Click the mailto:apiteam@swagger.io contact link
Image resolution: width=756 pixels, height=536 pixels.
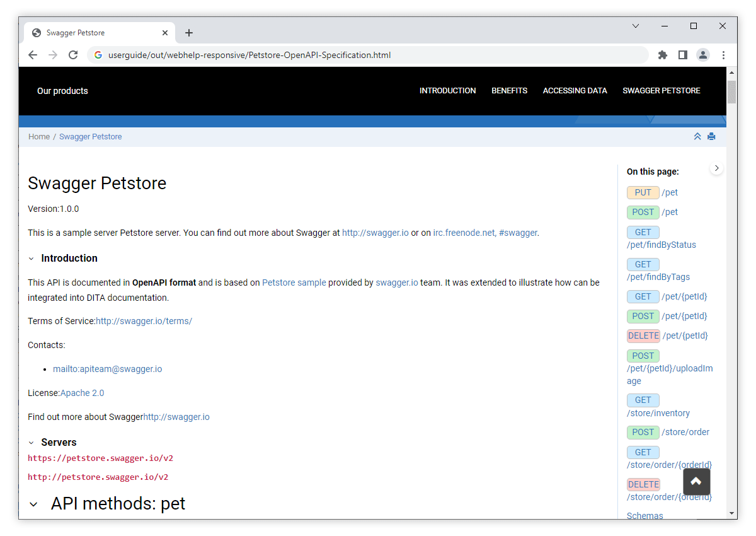[x=107, y=369]
